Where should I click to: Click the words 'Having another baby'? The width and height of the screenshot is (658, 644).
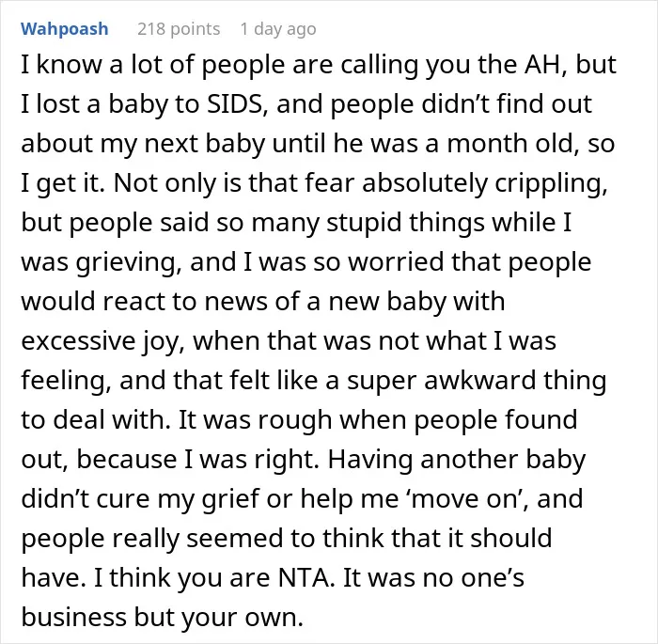point(457,460)
